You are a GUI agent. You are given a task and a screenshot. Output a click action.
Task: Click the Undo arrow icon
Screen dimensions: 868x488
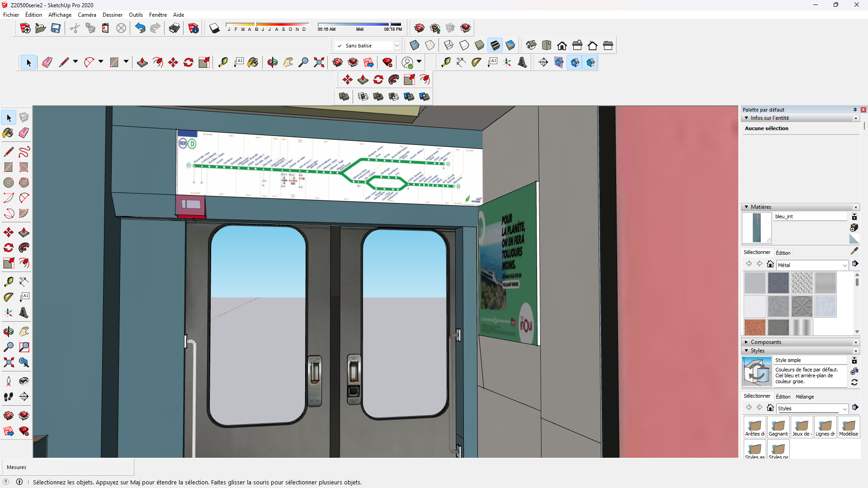tap(140, 28)
